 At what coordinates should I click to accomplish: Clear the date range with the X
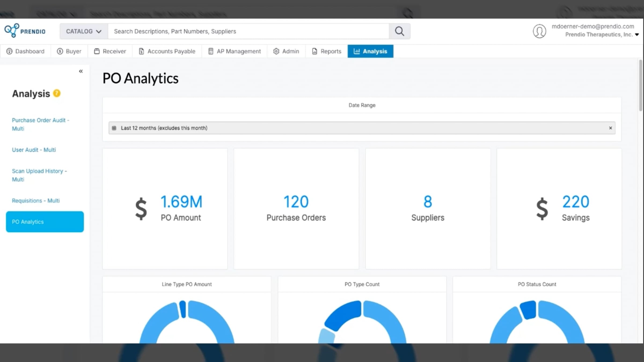click(610, 128)
